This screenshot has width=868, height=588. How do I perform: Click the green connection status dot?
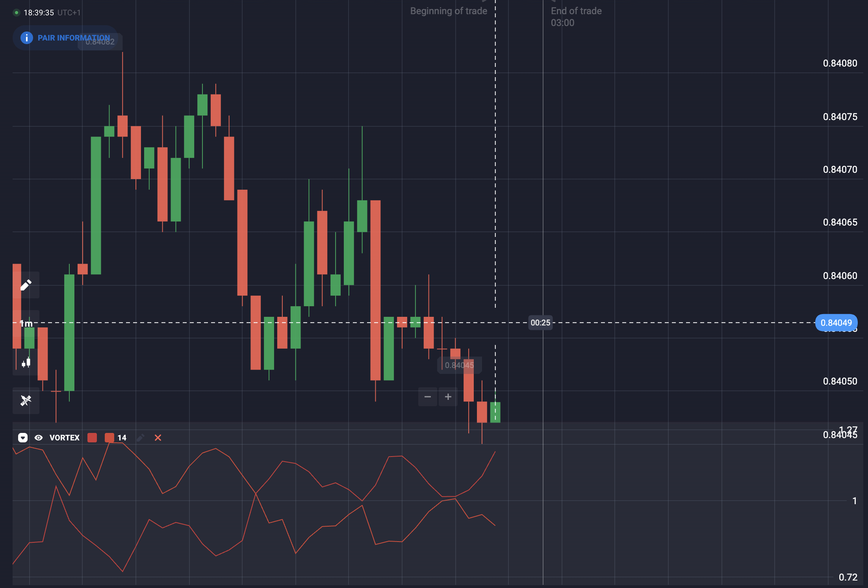coord(16,13)
